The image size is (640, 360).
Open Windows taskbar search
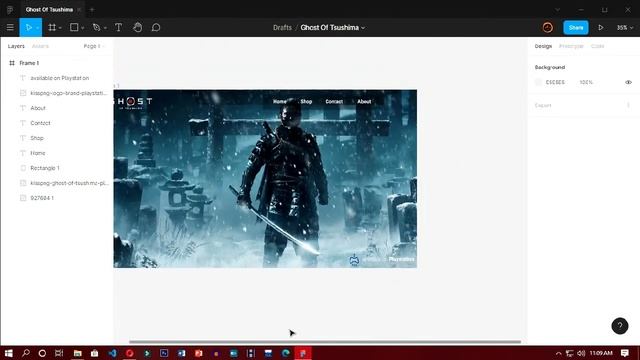pyautogui.click(x=26, y=353)
